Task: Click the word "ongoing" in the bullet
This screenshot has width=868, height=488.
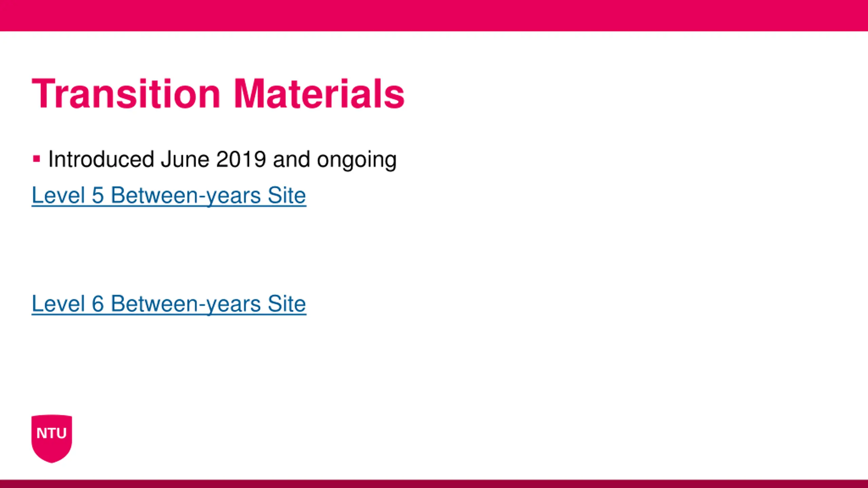Action: pos(356,160)
